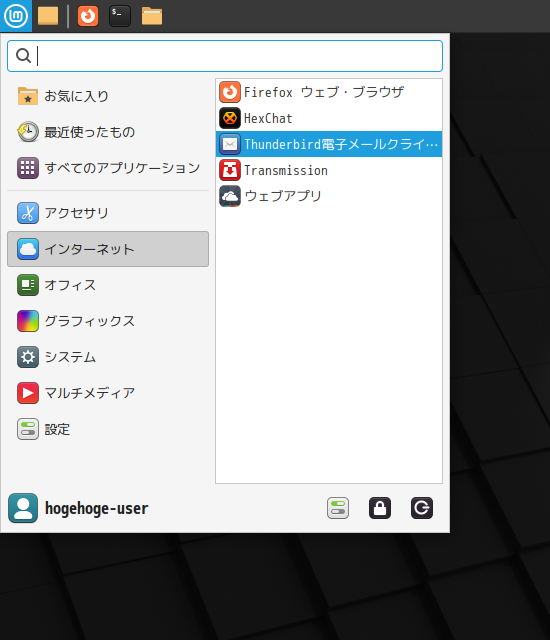Open the オフィス category
This screenshot has width=550, height=640.
pyautogui.click(x=108, y=285)
